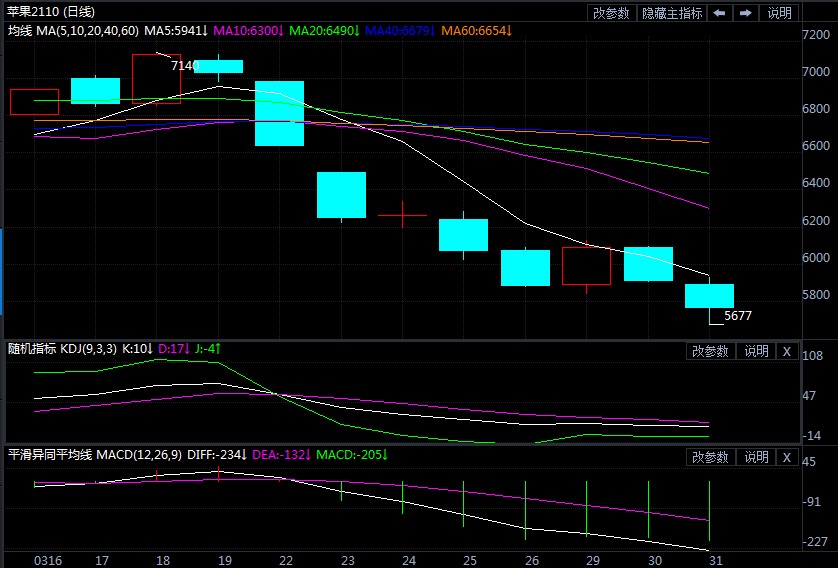Open 改参数 in the KDJ panel
The width and height of the screenshot is (838, 568).
click(710, 351)
